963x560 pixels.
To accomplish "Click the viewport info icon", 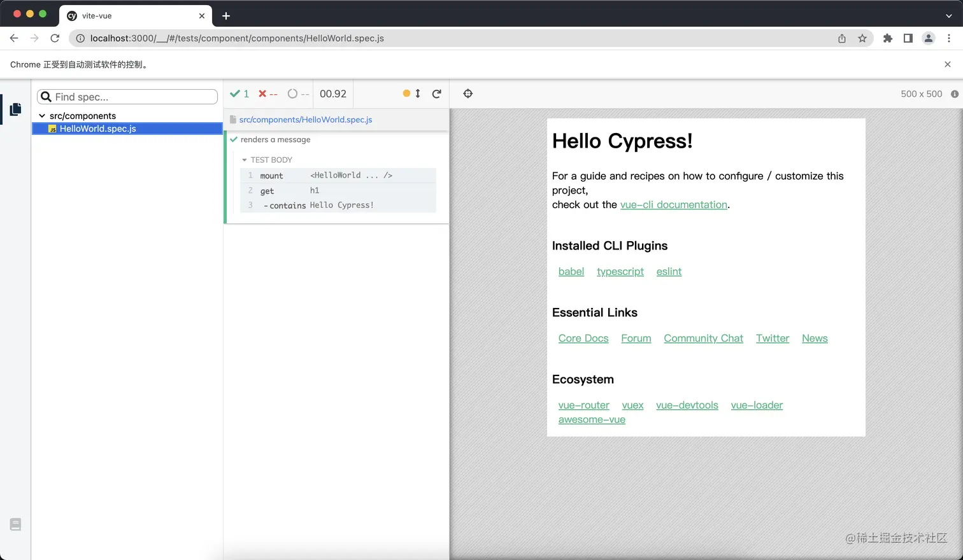I will pos(955,94).
